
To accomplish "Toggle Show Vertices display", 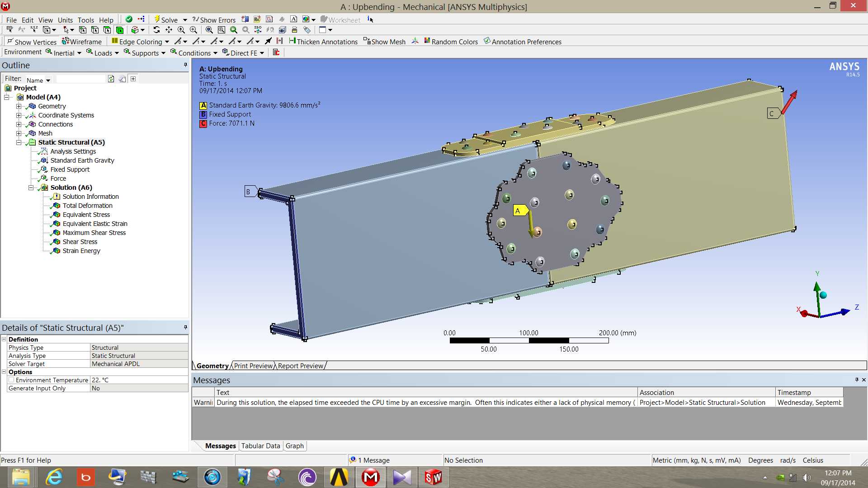I will pos(32,42).
